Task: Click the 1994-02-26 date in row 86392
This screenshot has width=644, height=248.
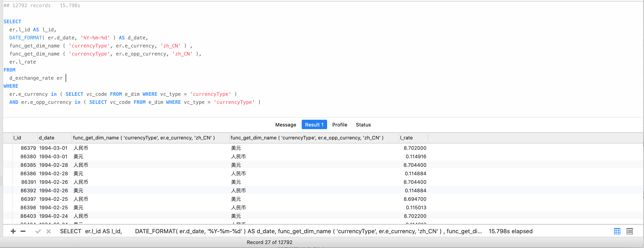Action: 54,191
